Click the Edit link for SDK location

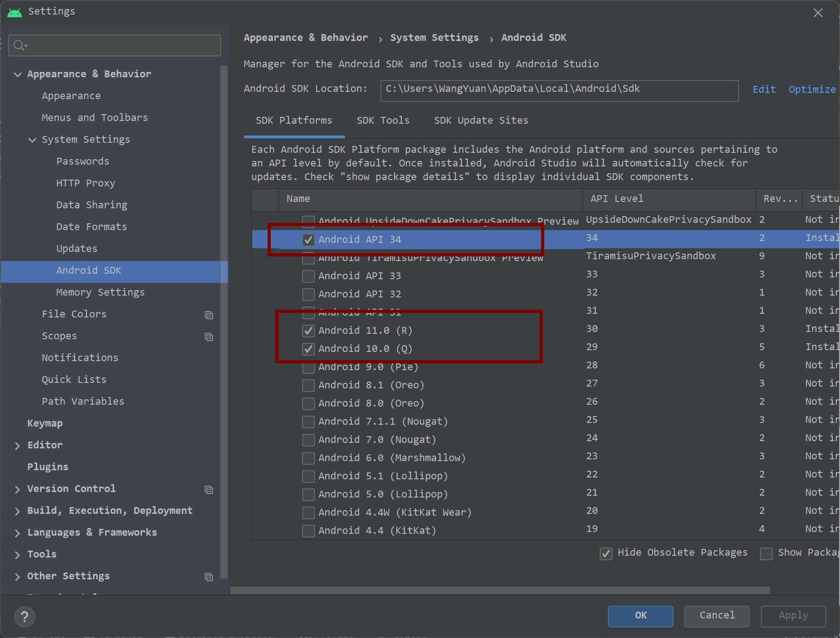pos(764,90)
